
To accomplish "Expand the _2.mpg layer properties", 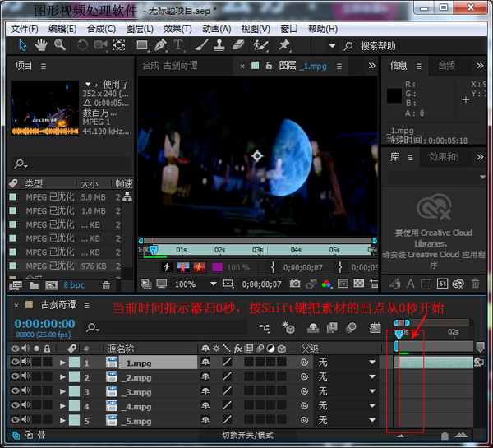I will [x=62, y=377].
